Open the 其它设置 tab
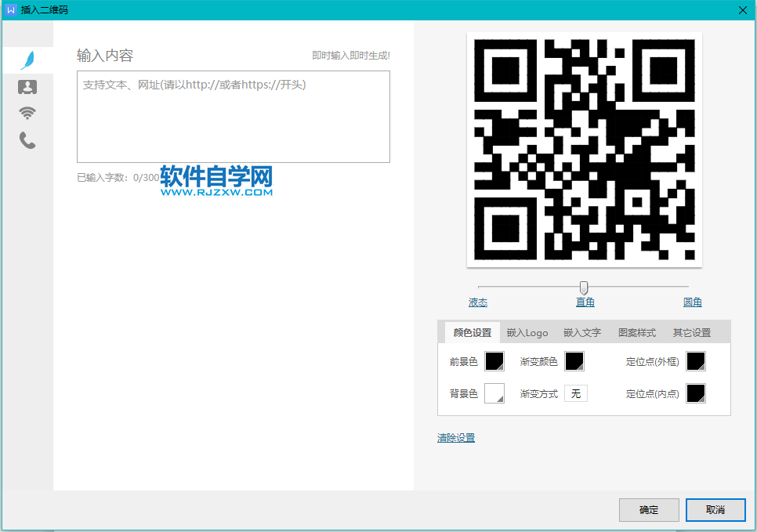Image resolution: width=757 pixels, height=532 pixels. (692, 332)
